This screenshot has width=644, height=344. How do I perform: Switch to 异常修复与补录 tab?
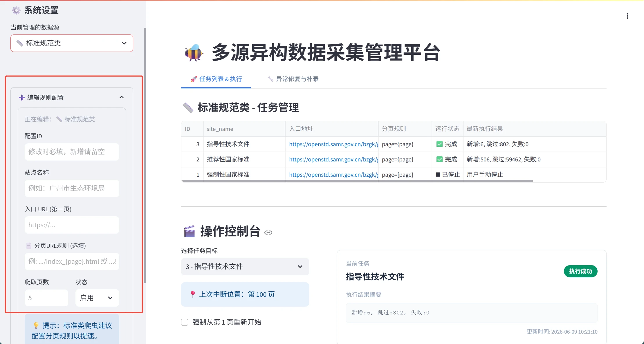tap(293, 79)
